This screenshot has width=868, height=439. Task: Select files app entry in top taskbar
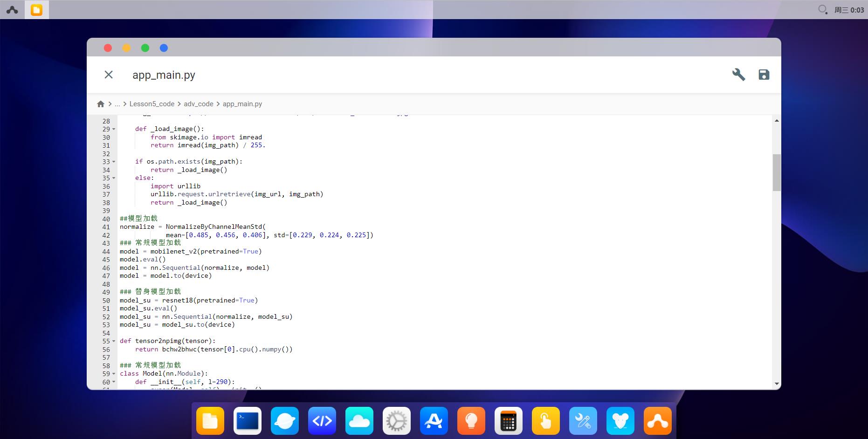click(36, 10)
